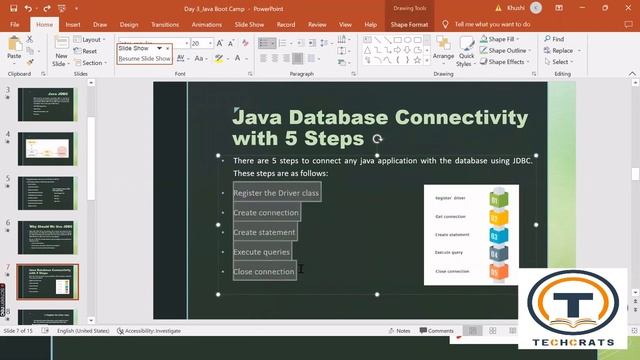Open the font size 20 dropdown

(x=210, y=43)
